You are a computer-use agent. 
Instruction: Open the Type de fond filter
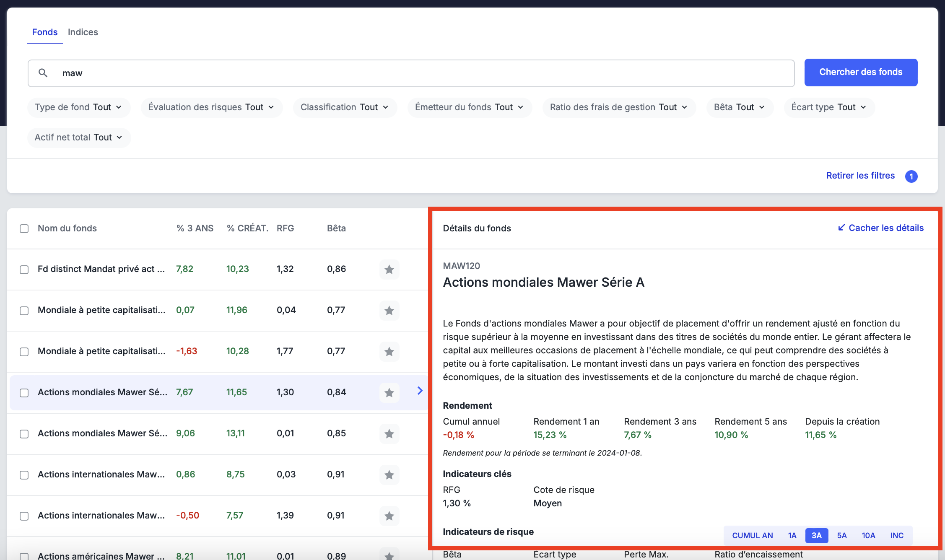tap(79, 107)
